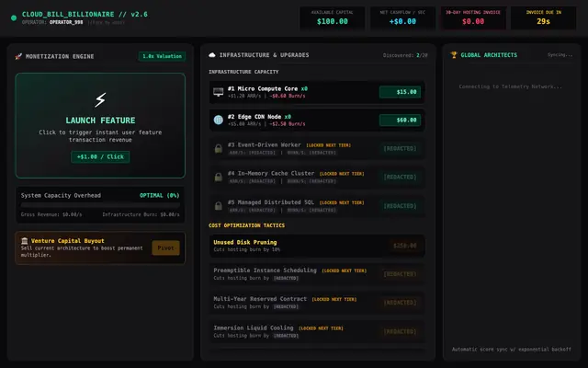Screen dimensions: 588x368
Task: Click the trophy icon beside Global Architects
Action: click(454, 55)
